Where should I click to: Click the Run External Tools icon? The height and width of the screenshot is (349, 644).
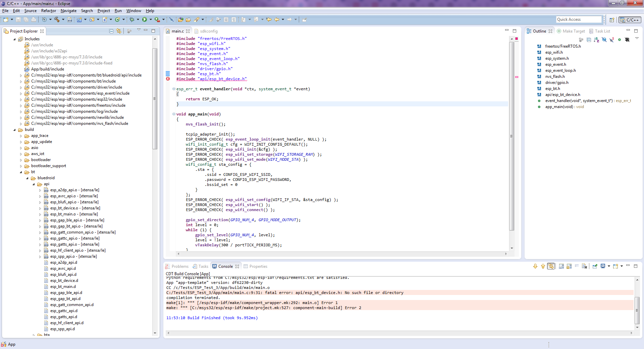pyautogui.click(x=157, y=19)
